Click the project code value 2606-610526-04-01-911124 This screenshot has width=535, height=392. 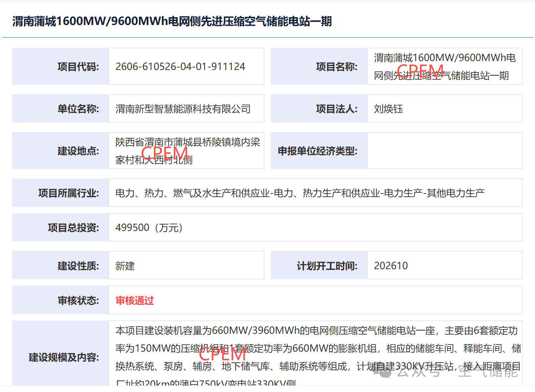pos(180,66)
